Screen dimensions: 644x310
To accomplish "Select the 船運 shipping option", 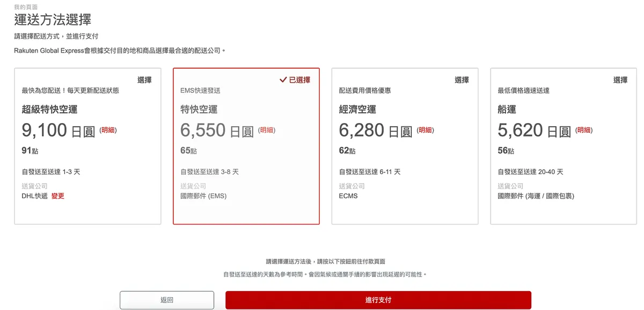I will point(620,80).
